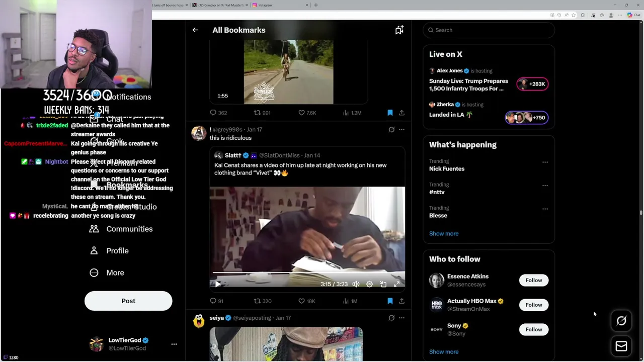Click the Kai Cenat video thumbnail
The height and width of the screenshot is (362, 644).
pyautogui.click(x=307, y=236)
